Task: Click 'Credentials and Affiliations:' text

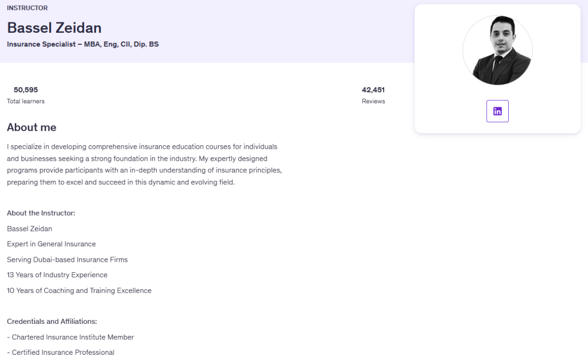Action: [52, 322]
